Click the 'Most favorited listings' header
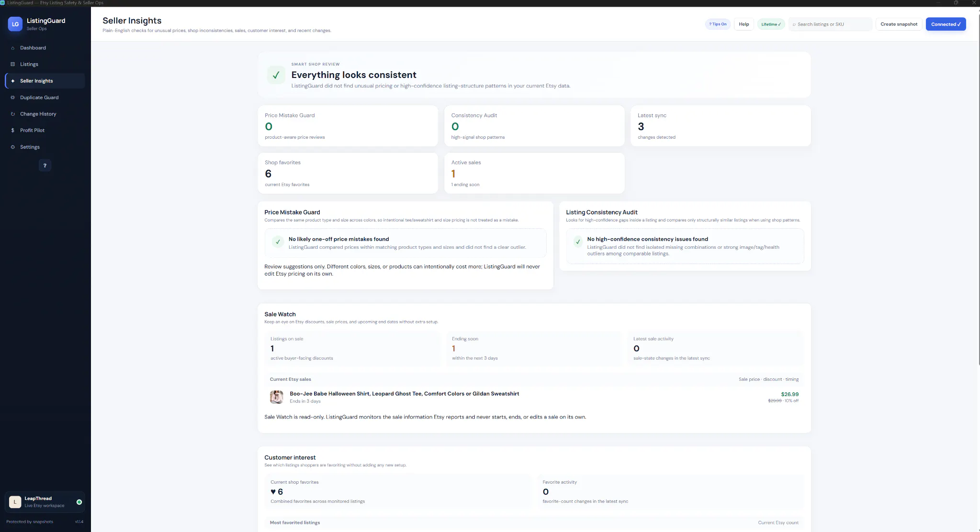The width and height of the screenshot is (980, 532). [295, 522]
